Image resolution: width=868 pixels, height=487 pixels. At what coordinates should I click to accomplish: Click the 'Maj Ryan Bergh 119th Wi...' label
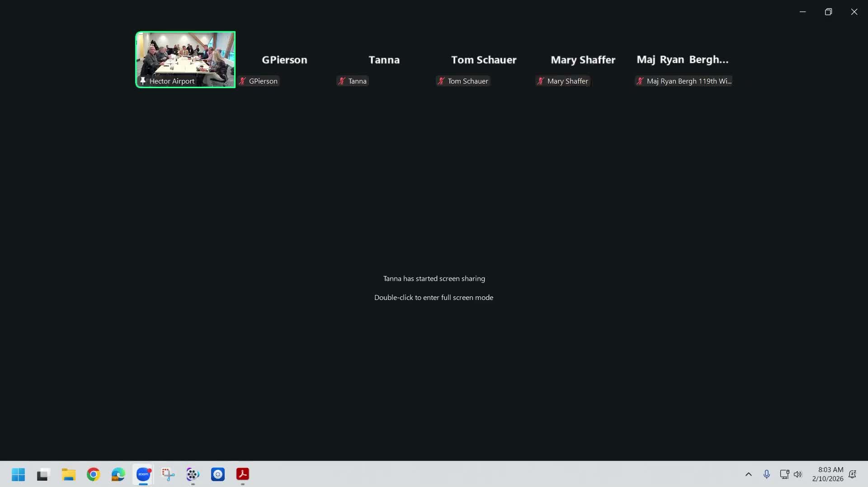click(x=689, y=81)
